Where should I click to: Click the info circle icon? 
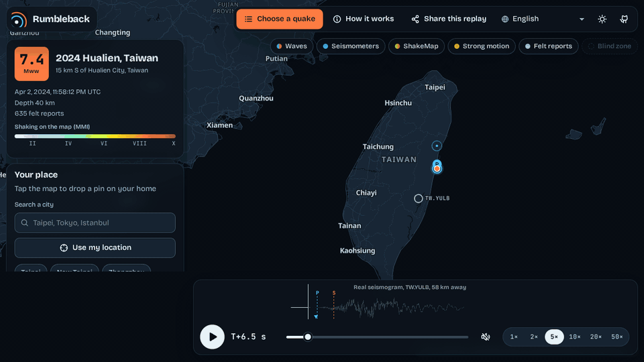[337, 19]
